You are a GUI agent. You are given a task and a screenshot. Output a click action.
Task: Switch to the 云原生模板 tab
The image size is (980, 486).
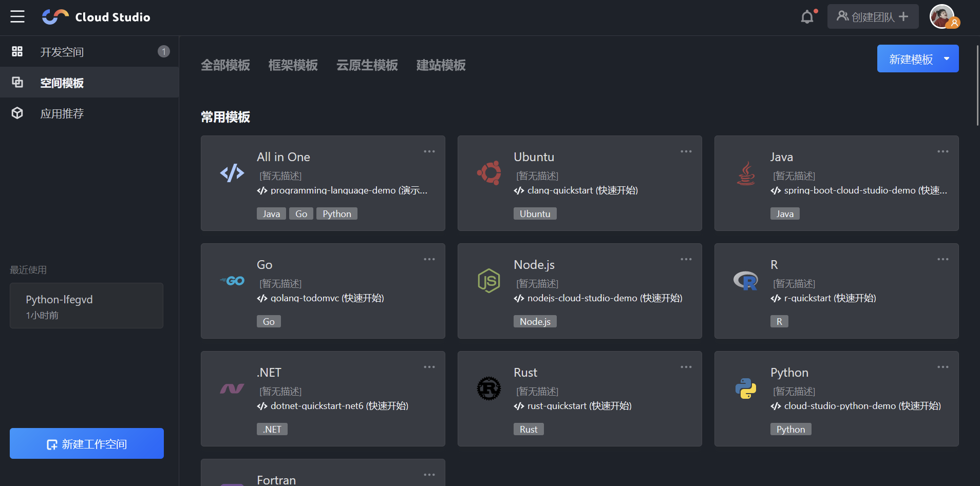pos(367,65)
